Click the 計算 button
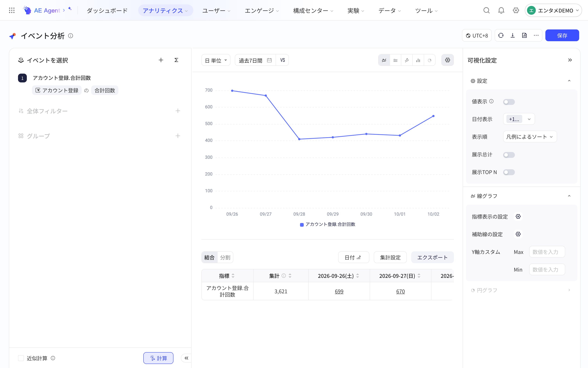 tap(158, 358)
